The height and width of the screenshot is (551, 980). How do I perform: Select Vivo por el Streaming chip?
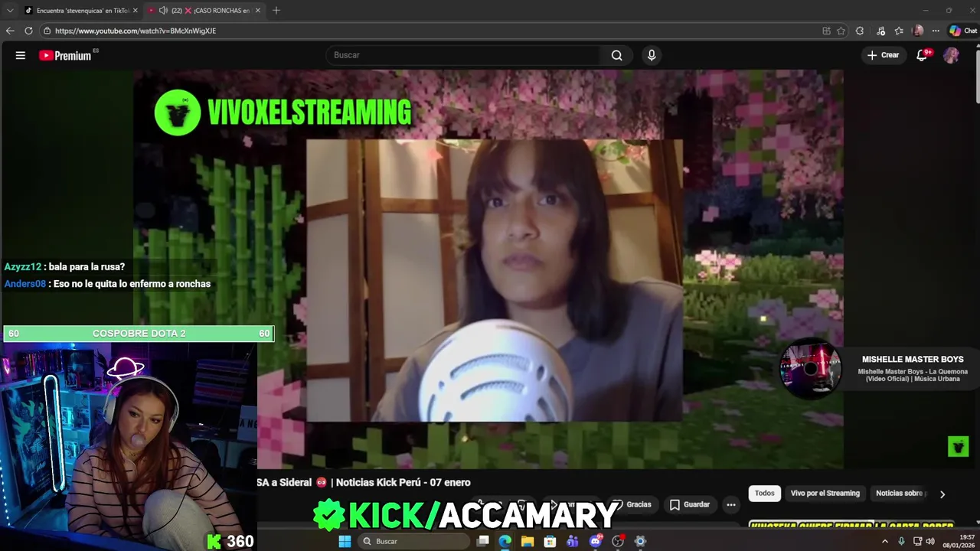pos(825,494)
